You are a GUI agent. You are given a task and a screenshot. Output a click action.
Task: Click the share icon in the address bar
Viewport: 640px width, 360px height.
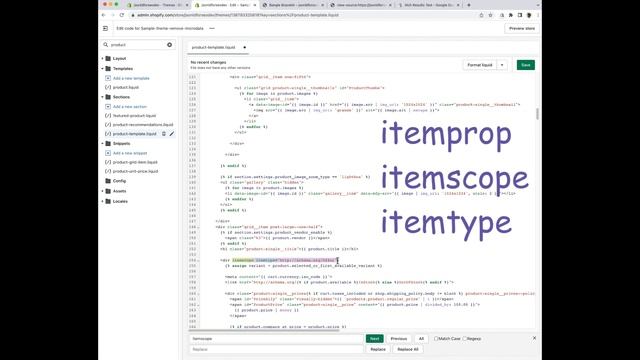pos(481,15)
